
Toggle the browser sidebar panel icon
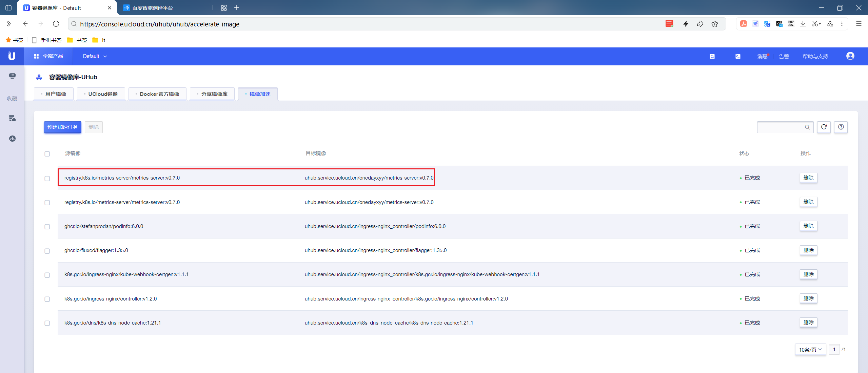coord(8,8)
